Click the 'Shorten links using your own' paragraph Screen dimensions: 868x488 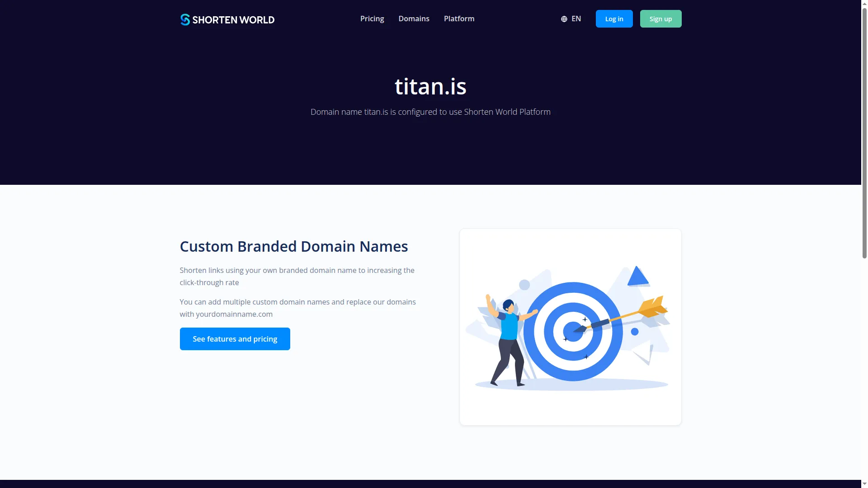pos(297,276)
